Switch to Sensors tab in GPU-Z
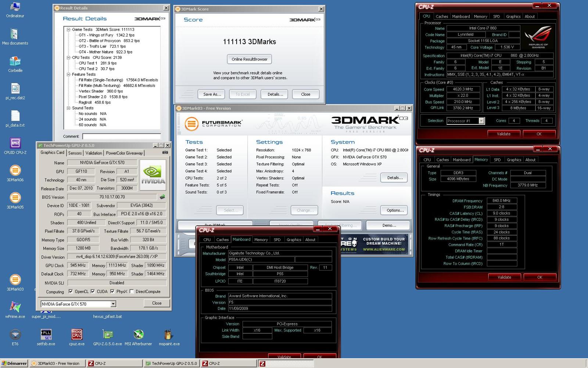Screen dimensions: 588x368 pyautogui.click(x=75, y=153)
